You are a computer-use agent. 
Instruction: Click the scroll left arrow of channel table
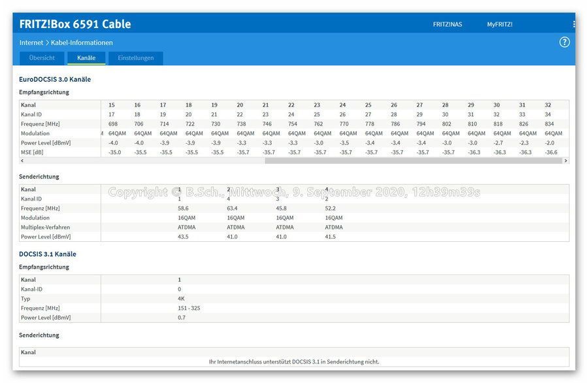(22, 161)
